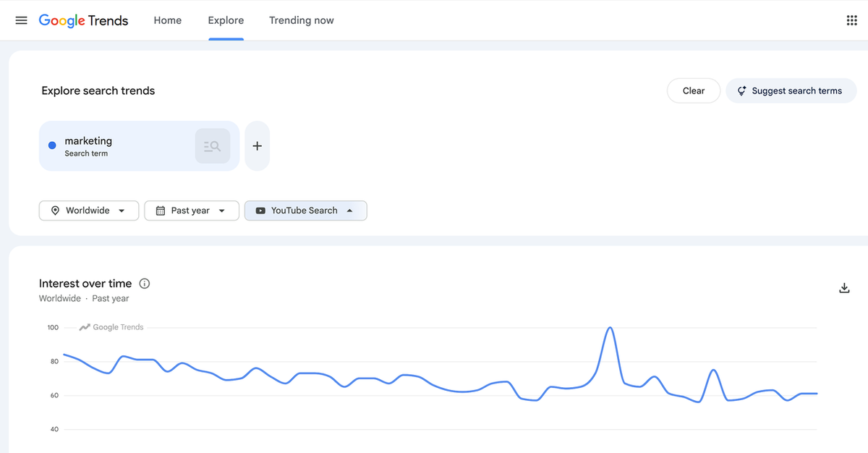
Task: Click Suggest search terms button
Action: pos(791,90)
